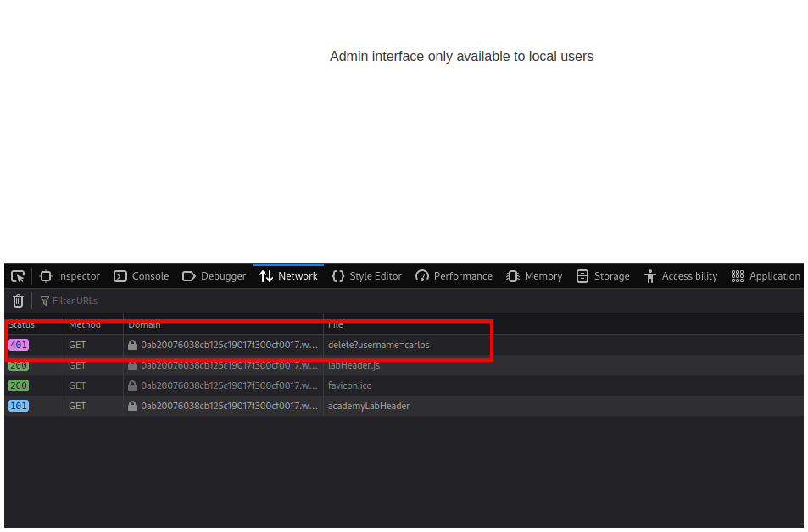The height and width of the screenshot is (532, 808).
Task: Open the Accessibility panel
Action: click(680, 276)
